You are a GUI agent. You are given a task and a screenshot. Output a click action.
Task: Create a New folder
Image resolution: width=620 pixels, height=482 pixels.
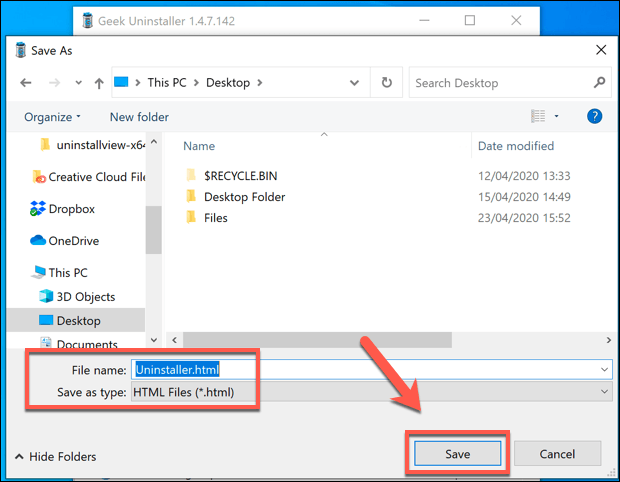click(139, 117)
